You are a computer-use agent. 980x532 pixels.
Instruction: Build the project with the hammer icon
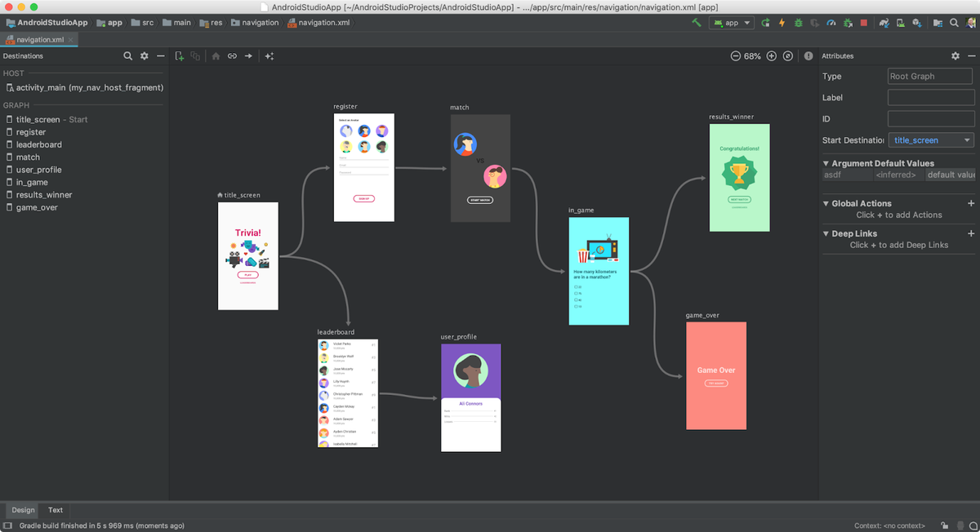point(697,23)
